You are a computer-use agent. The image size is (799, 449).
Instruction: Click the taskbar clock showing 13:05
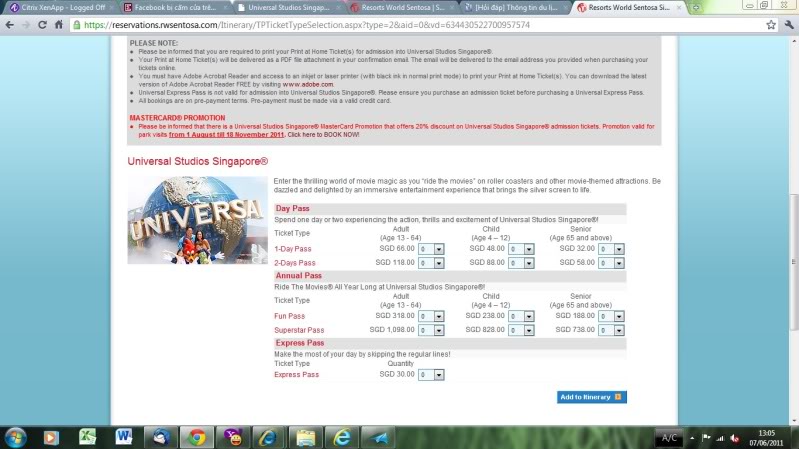pyautogui.click(x=766, y=438)
